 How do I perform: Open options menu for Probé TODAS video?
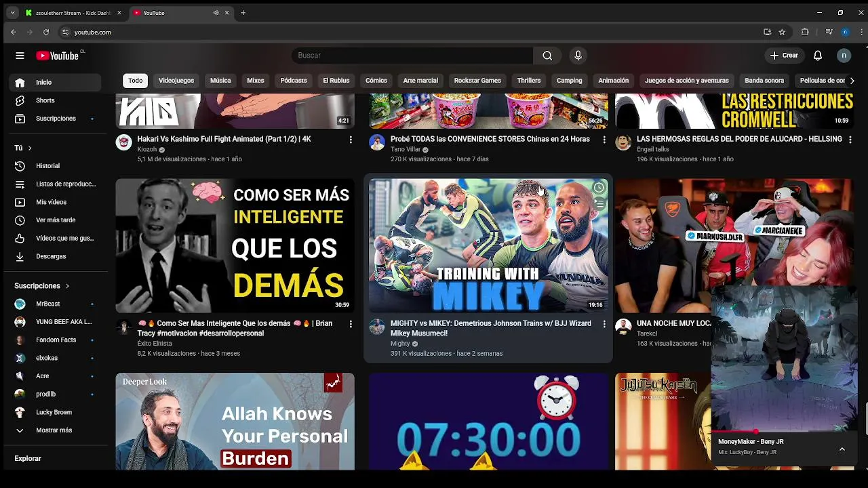point(604,140)
